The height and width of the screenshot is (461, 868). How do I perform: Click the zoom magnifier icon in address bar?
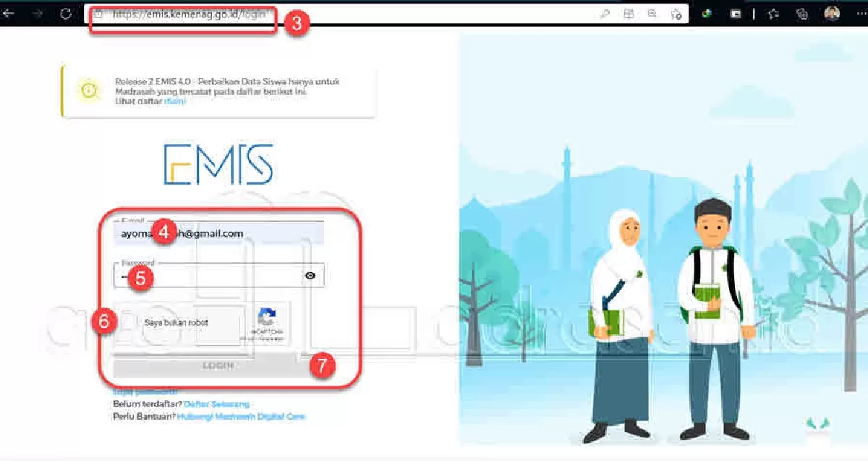(x=652, y=13)
